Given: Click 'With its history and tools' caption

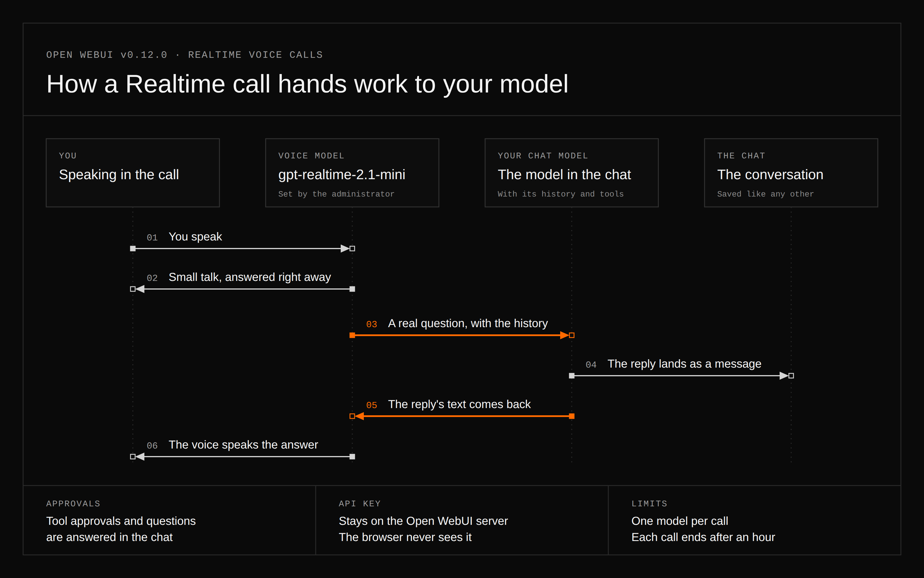Looking at the screenshot, I should point(560,194).
